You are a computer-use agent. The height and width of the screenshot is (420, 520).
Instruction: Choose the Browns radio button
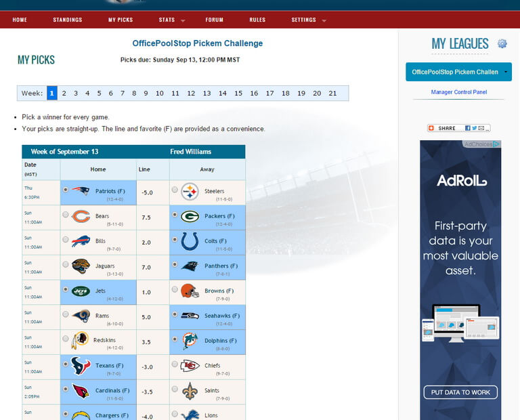pos(175,289)
